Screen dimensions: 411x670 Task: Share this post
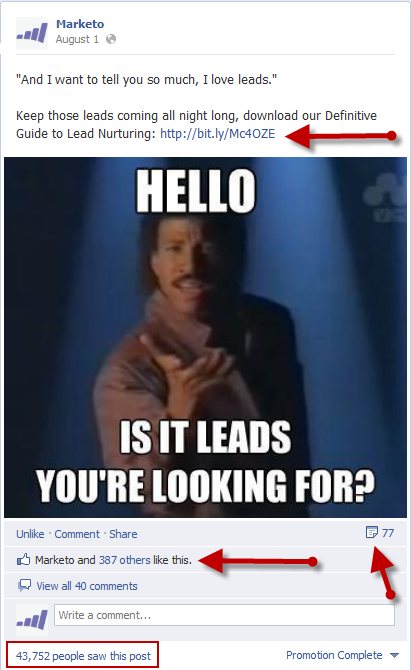tap(123, 534)
